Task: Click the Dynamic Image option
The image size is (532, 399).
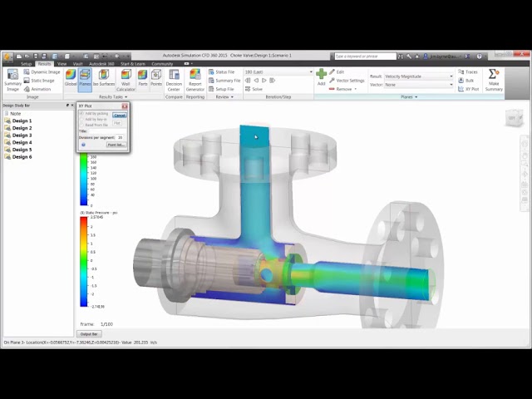Action: point(42,72)
